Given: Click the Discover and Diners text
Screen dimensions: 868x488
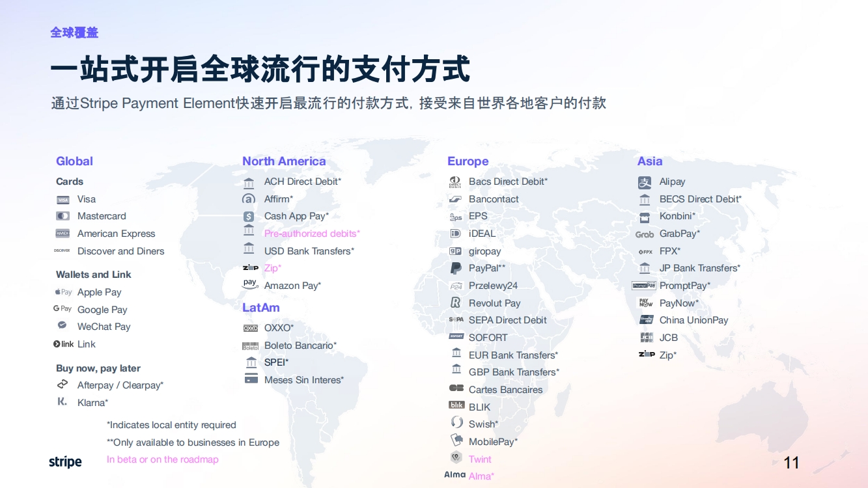Looking at the screenshot, I should 120,251.
